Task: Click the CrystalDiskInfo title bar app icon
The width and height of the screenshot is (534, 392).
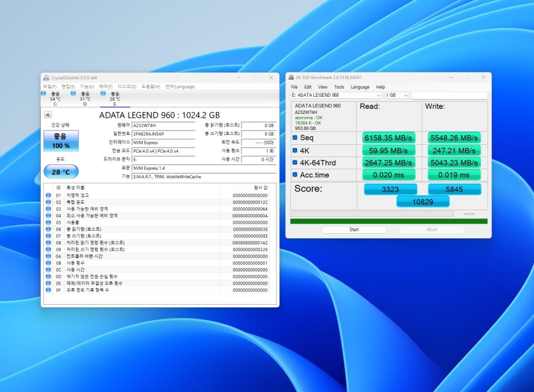Action: pos(46,77)
